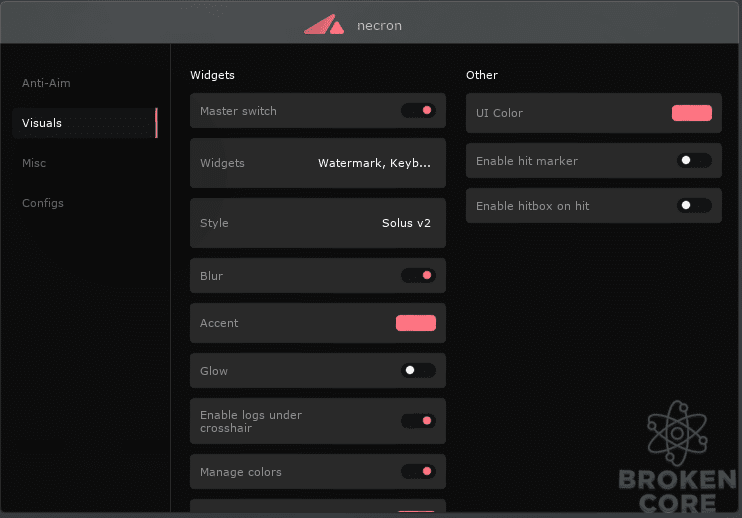Click the Other section heading
This screenshot has width=742, height=518.
pos(482,75)
